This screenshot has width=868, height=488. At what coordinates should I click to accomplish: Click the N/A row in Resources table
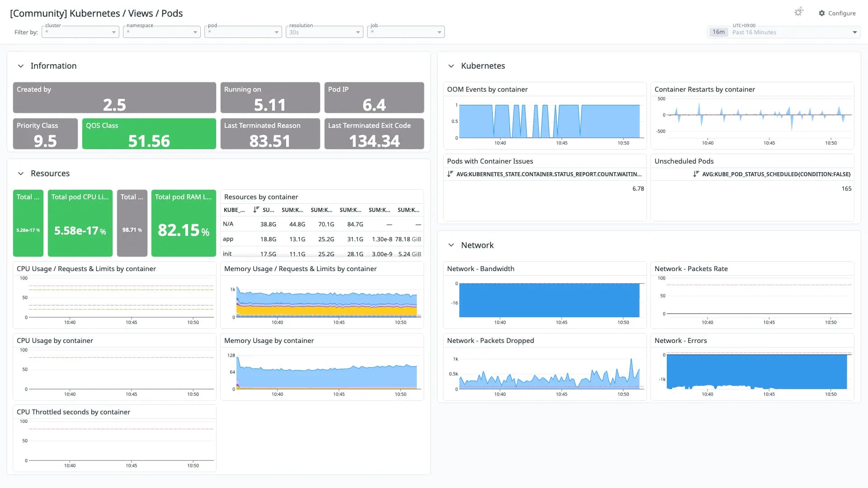click(x=322, y=224)
